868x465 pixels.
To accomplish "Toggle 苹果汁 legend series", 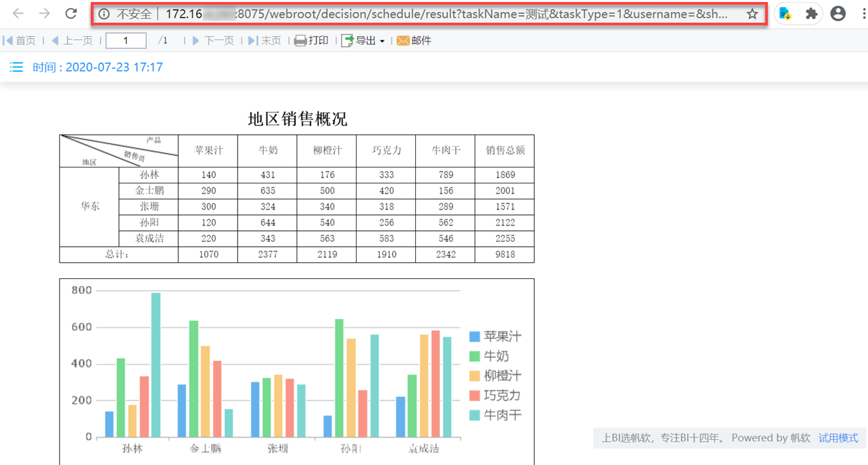I will pyautogui.click(x=495, y=336).
